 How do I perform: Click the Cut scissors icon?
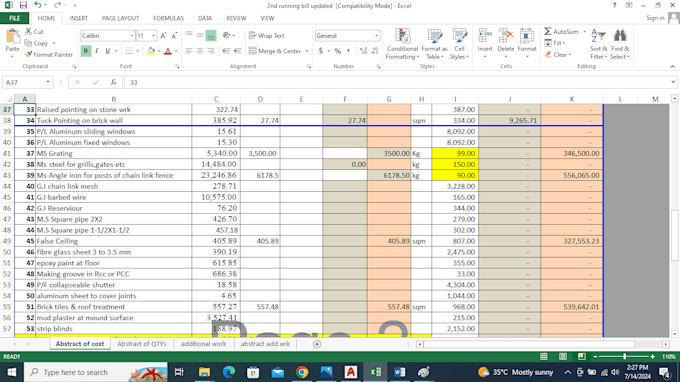point(29,31)
